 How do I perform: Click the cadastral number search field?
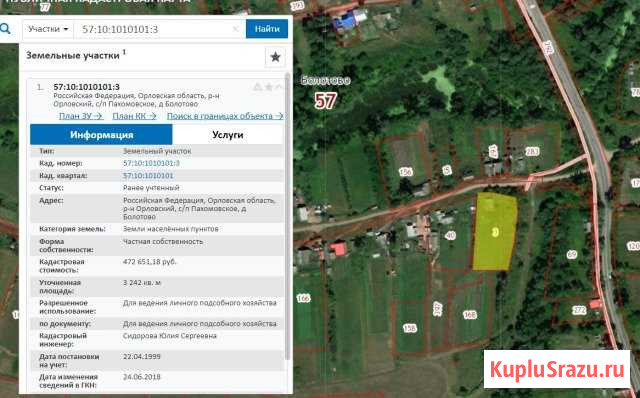point(155,29)
